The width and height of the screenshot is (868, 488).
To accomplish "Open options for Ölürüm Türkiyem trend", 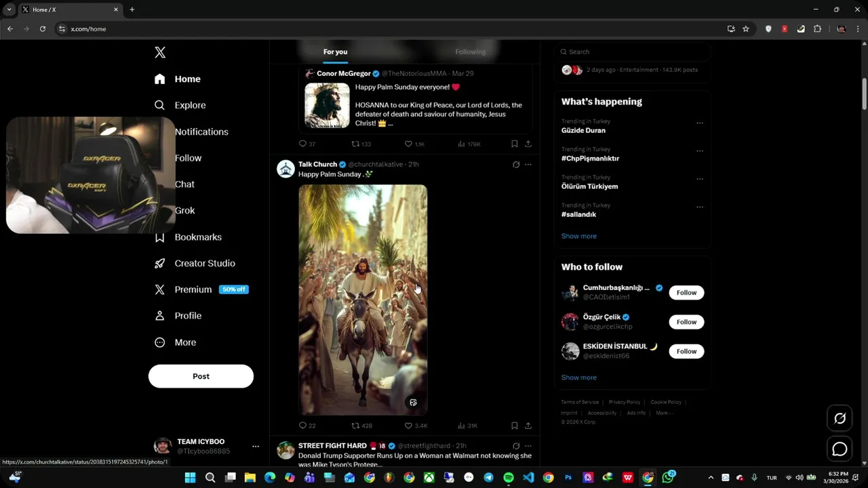I will coord(700,179).
